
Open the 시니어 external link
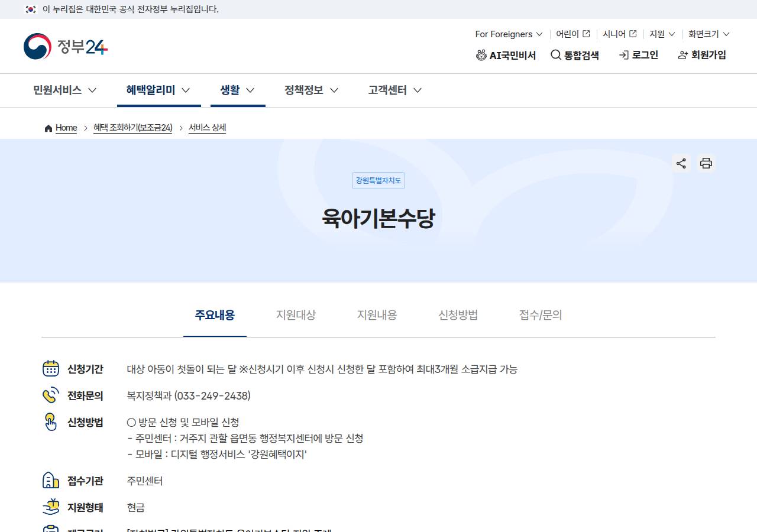pyautogui.click(x=620, y=34)
